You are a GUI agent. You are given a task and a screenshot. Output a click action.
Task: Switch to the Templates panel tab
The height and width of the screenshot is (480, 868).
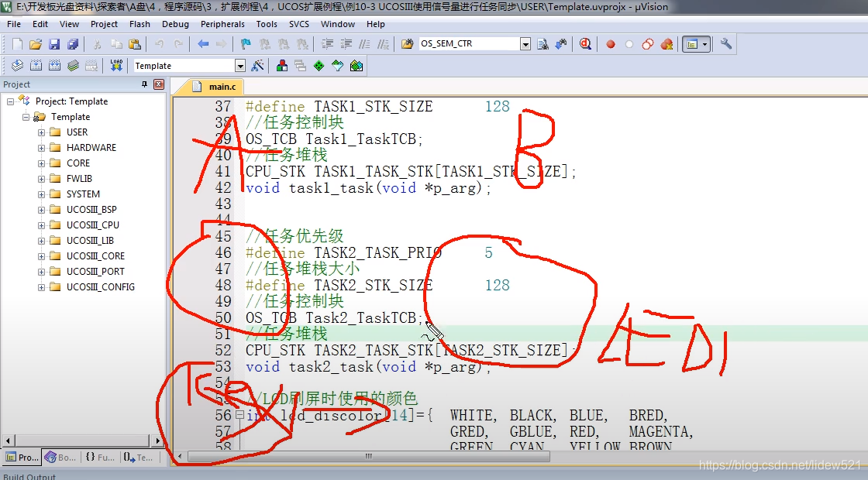[x=138, y=458]
